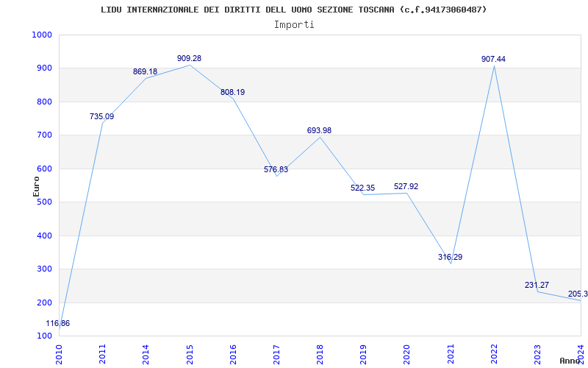
Task: Click the data label 522.35
Action: [362, 188]
